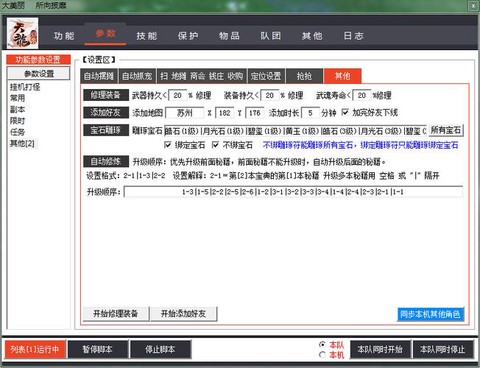Switch to the 自动摆摊 settings tab
Screen dimensions: 480x368
pyautogui.click(x=99, y=76)
